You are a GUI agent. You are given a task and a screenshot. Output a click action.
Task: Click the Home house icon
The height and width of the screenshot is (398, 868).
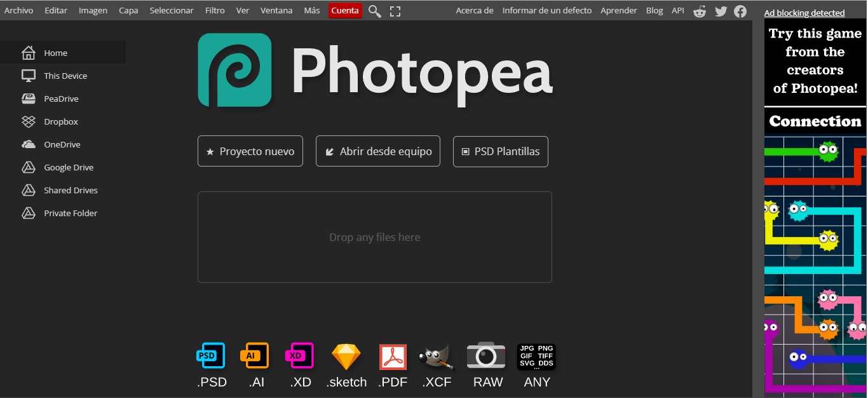coord(29,53)
